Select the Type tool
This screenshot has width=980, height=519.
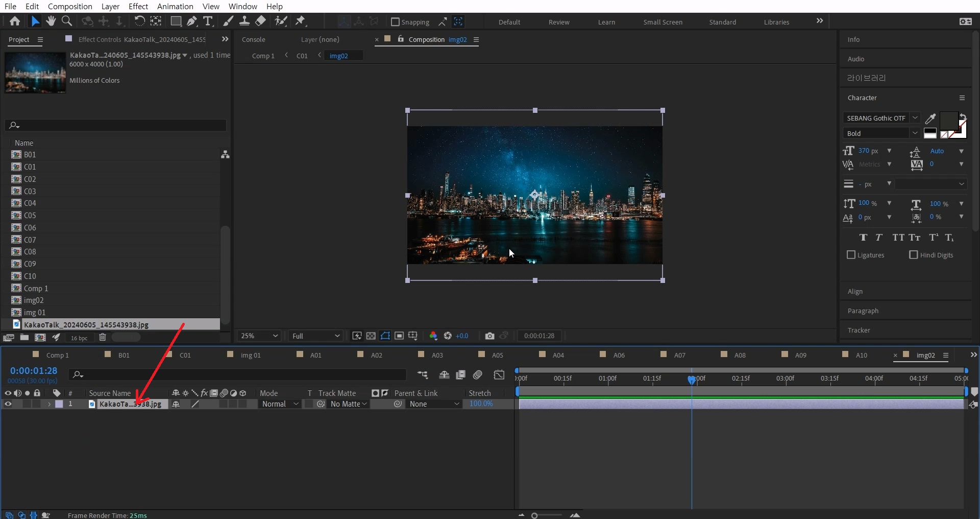[208, 21]
